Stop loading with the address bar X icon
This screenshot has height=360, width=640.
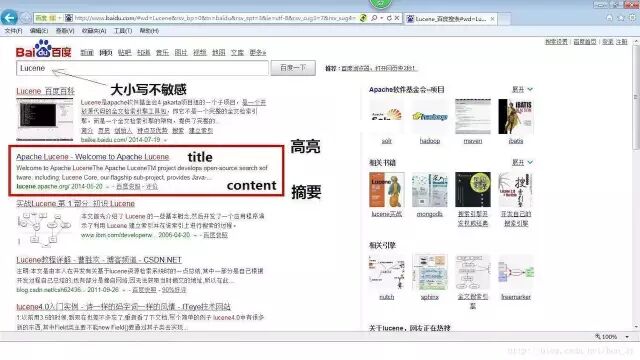[x=396, y=18]
